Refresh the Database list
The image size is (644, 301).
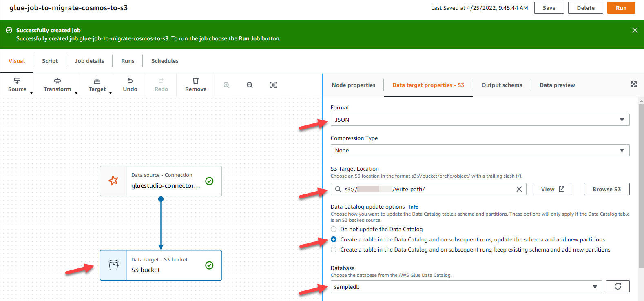[x=618, y=286]
